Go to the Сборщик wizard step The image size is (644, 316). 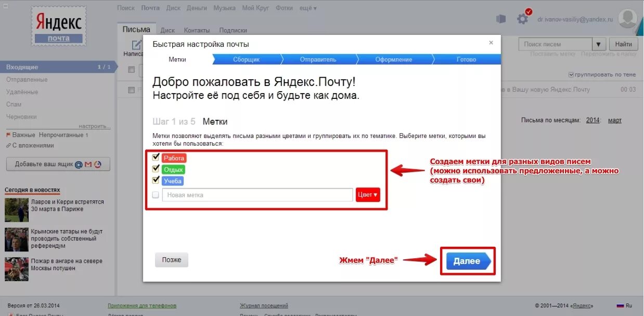(246, 59)
